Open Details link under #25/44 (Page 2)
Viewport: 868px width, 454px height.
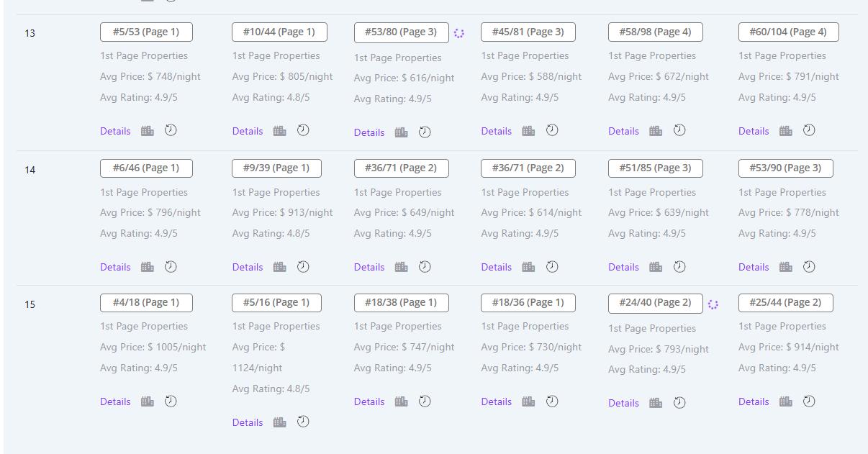point(754,401)
